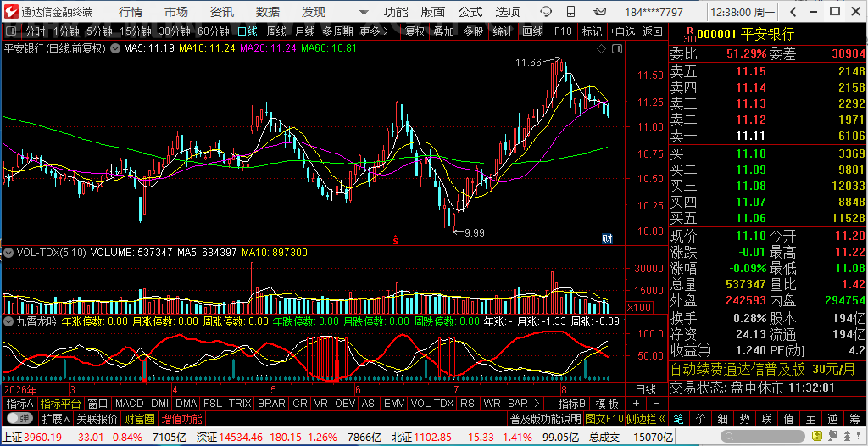The image size is (868, 446).
Task: Click the diamond icon at chart top right
Action: click(602, 49)
